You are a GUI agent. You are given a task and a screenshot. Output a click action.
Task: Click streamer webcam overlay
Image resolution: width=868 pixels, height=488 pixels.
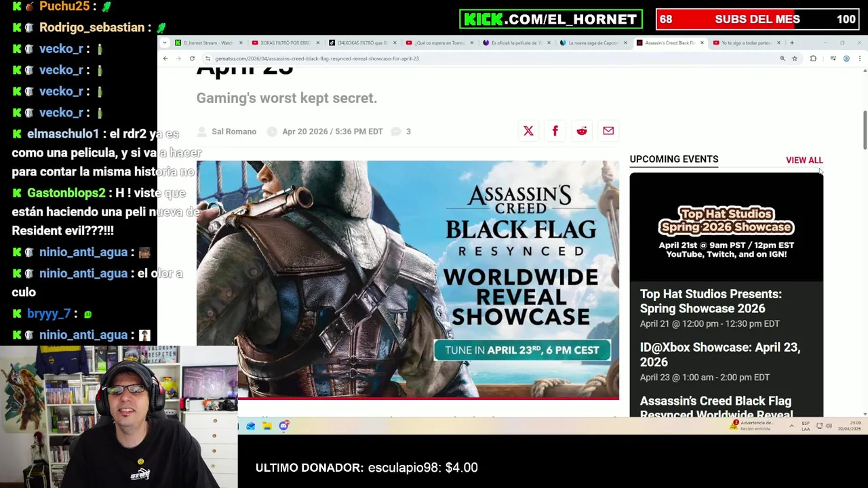[x=119, y=417]
